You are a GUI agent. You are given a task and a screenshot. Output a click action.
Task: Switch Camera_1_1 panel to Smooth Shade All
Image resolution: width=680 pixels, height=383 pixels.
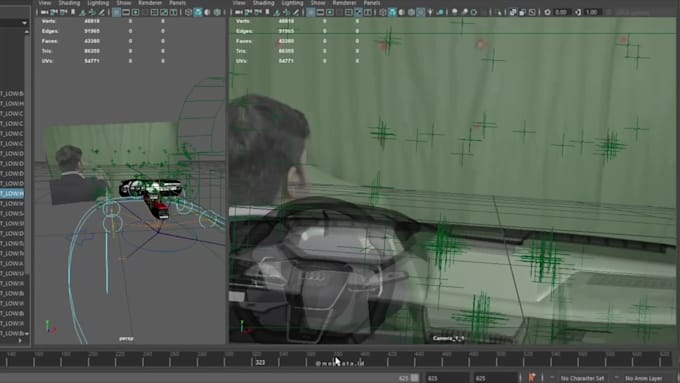[392, 12]
